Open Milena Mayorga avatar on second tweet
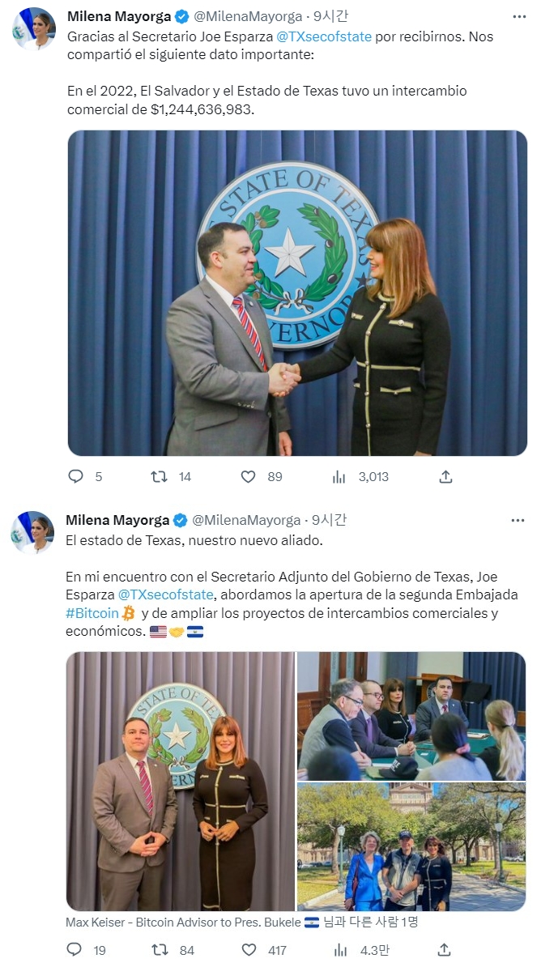Viewport: 541px width, 980px height. [x=32, y=533]
